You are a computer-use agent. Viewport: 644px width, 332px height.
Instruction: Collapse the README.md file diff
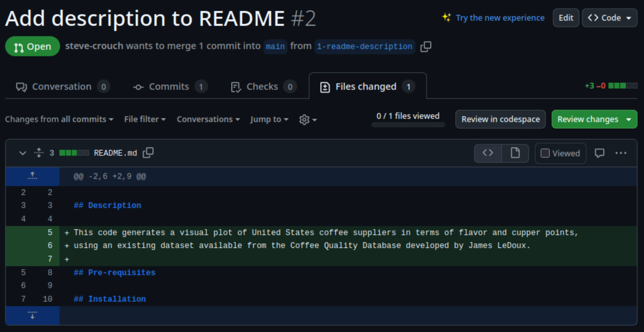coord(23,153)
